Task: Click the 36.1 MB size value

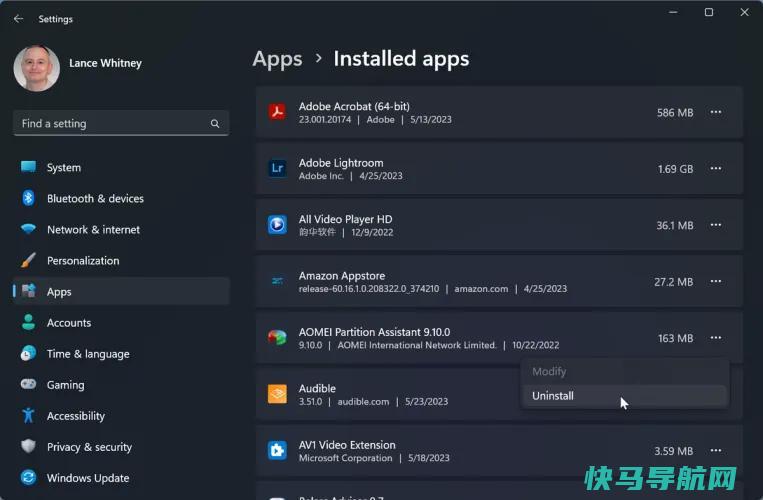Action: coord(675,226)
